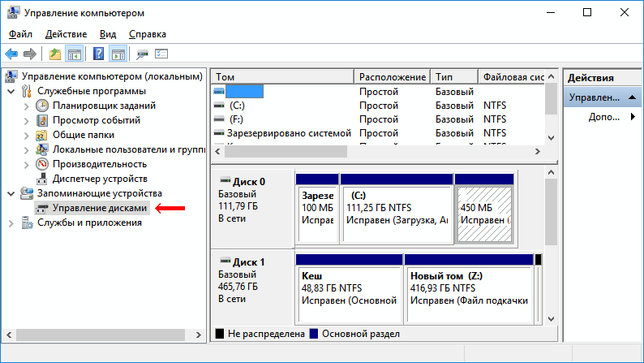Viewport: 644px width, 363px height.
Task: Expand the Просмотр событий node
Action: [x=26, y=121]
